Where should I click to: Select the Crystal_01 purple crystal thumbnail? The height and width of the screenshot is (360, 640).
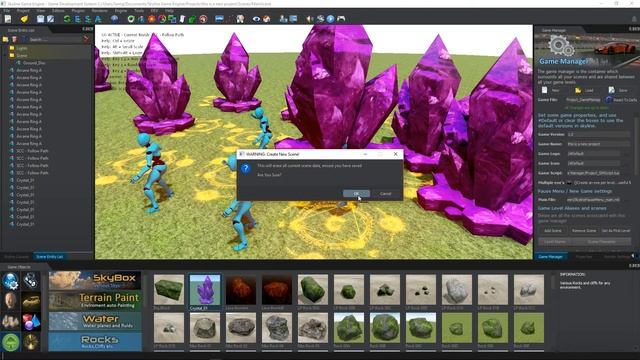[205, 290]
